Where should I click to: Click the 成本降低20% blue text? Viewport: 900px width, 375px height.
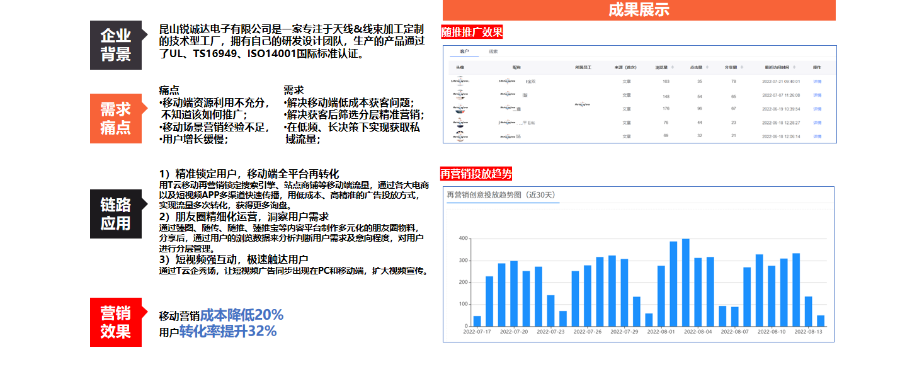(x=242, y=315)
